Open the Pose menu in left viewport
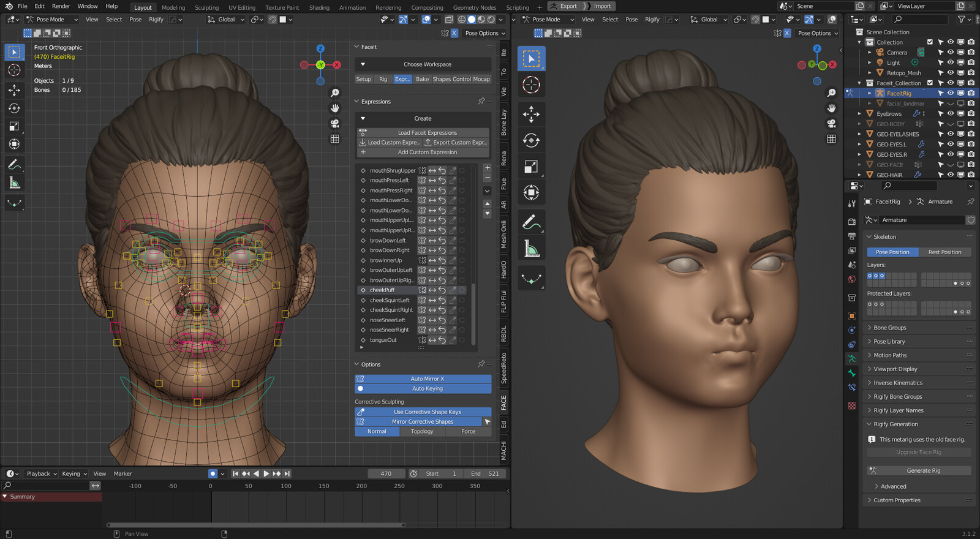This screenshot has width=980, height=539. pyautogui.click(x=135, y=20)
